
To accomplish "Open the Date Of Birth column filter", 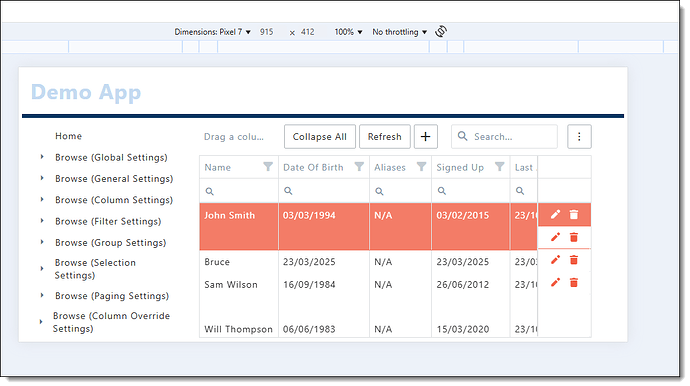I will click(359, 166).
